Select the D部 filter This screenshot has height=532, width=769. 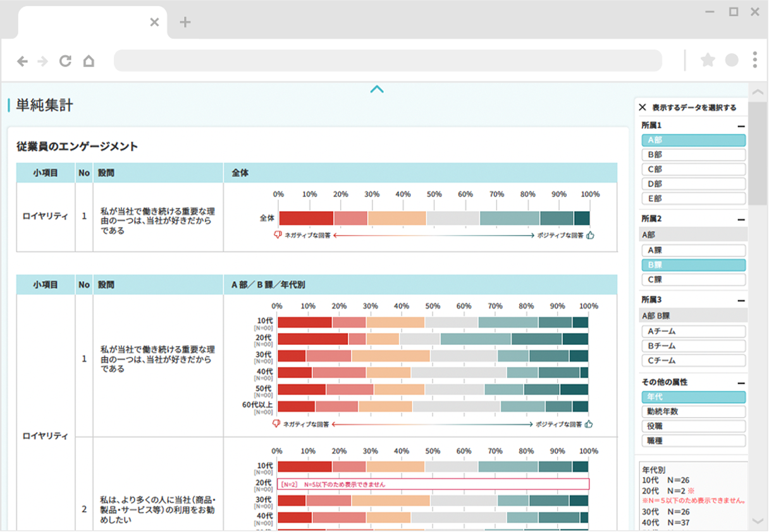[693, 184]
